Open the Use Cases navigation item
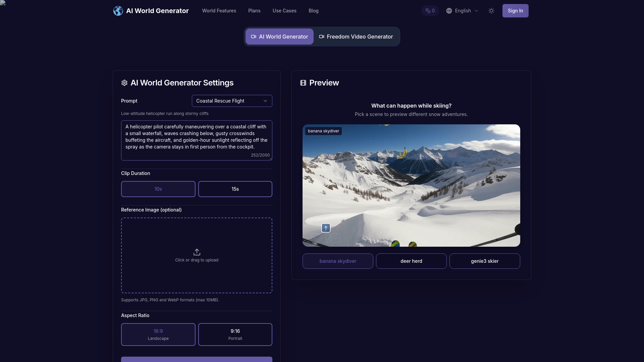The height and width of the screenshot is (362, 644). (284, 11)
